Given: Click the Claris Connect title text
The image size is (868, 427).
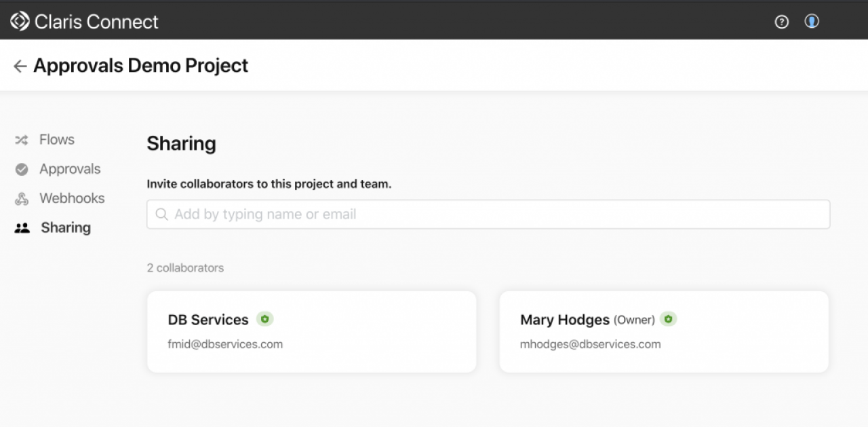Looking at the screenshot, I should (x=96, y=22).
